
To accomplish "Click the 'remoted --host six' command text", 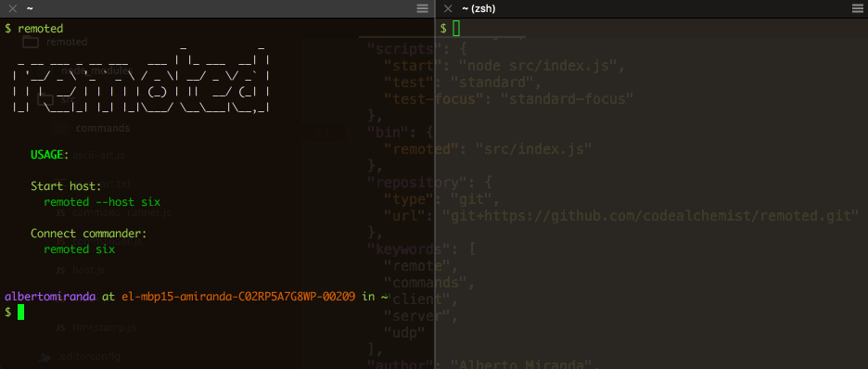I will [x=102, y=202].
